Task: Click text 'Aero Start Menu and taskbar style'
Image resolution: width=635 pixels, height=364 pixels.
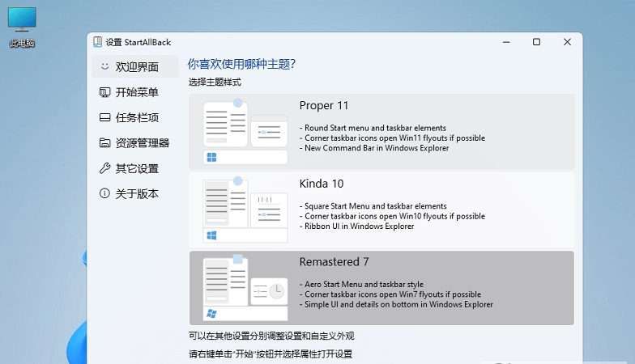Action: pyautogui.click(x=364, y=285)
